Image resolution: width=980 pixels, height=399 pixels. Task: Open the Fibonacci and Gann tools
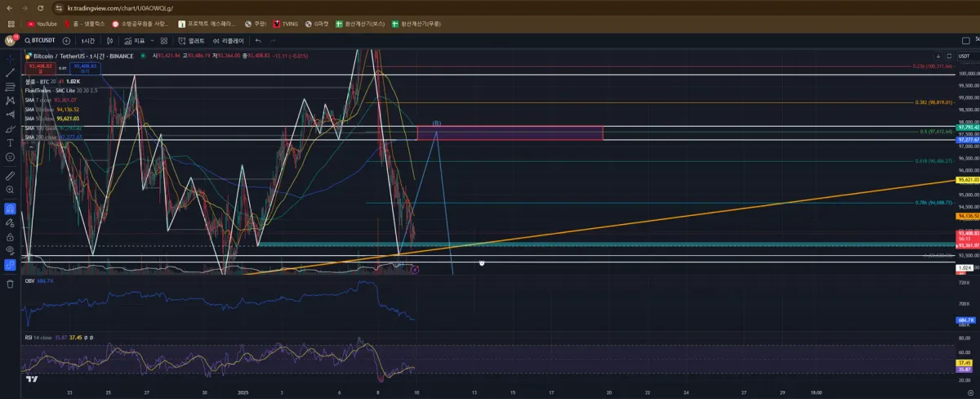pyautogui.click(x=10, y=86)
